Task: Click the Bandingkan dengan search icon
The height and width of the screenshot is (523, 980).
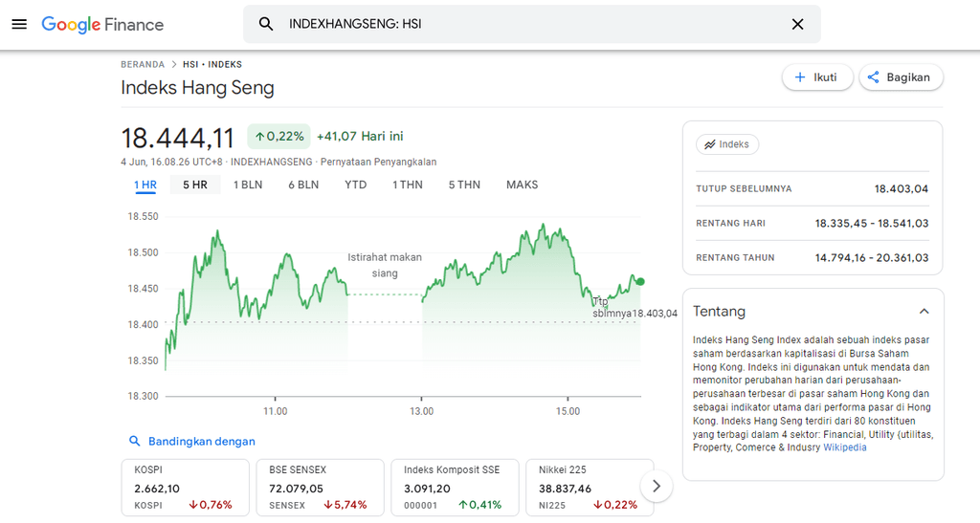Action: tap(135, 441)
